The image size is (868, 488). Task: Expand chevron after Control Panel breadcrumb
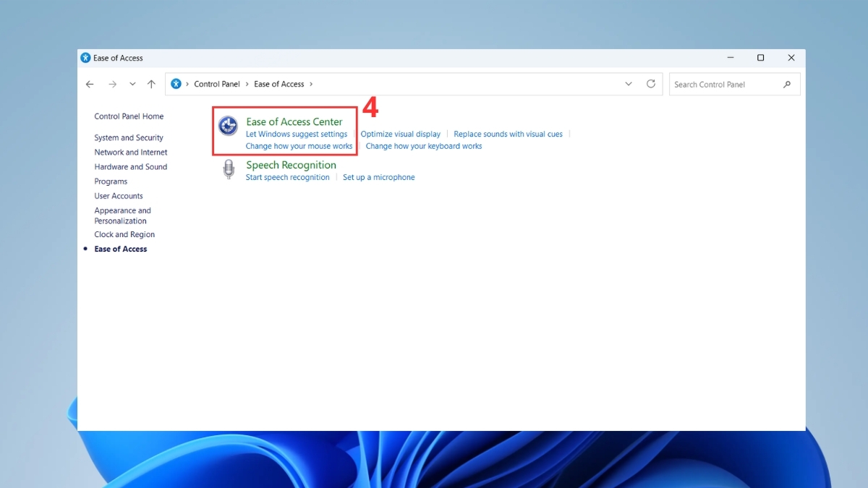(247, 85)
